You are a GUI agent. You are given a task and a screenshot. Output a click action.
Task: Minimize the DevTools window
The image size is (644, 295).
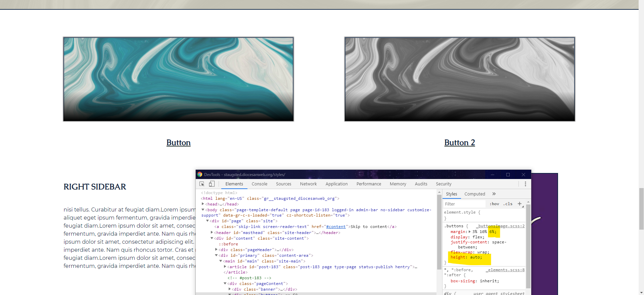[x=493, y=175]
